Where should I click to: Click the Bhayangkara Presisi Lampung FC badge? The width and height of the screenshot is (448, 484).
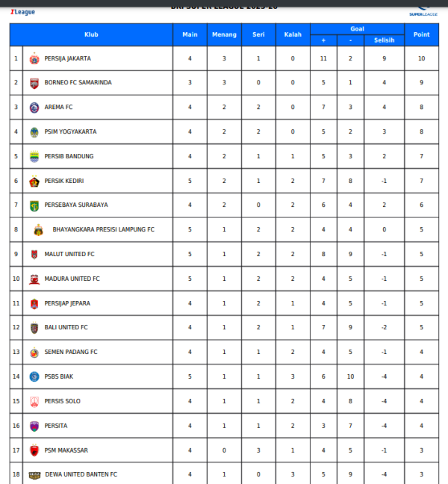coord(38,230)
